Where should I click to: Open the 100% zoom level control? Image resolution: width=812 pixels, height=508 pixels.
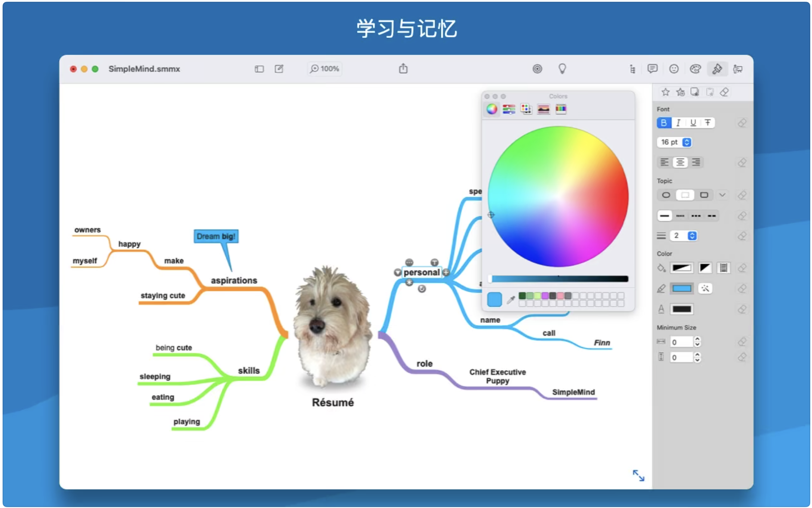(324, 68)
